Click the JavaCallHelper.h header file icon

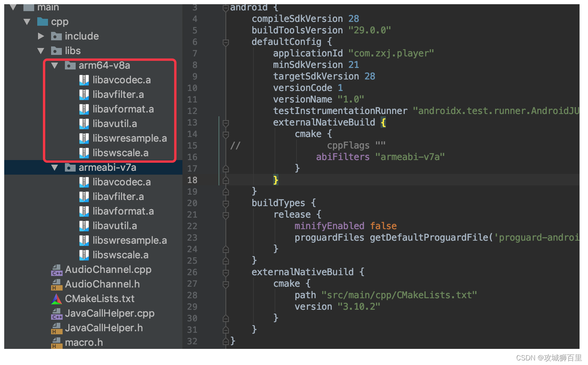[57, 328]
